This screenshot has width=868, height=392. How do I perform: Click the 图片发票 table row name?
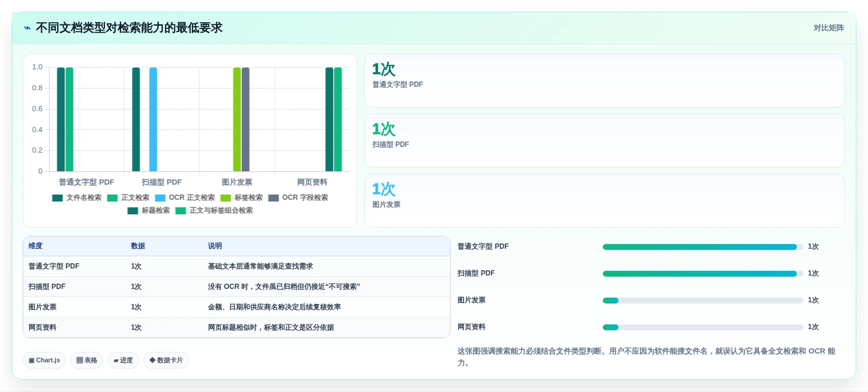tap(43, 307)
